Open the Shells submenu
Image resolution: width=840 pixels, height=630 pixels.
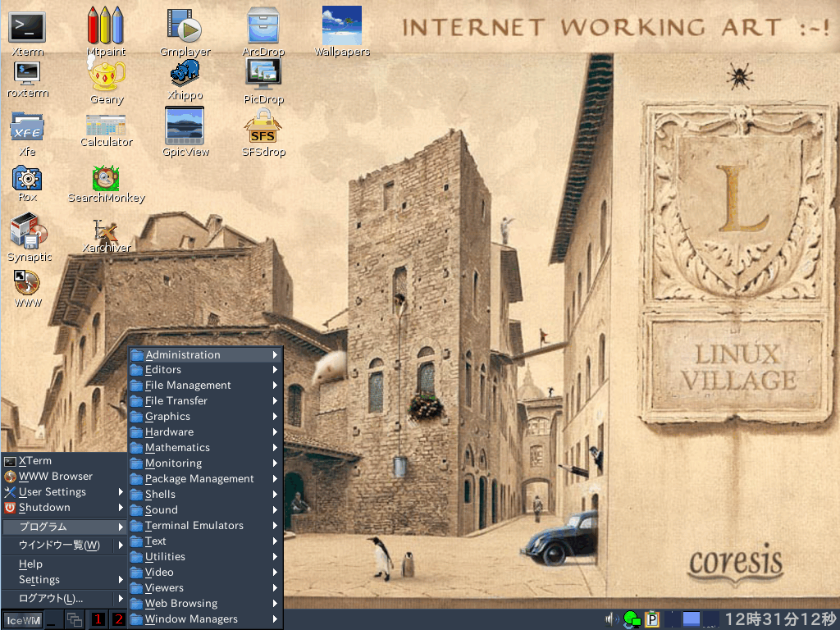pyautogui.click(x=205, y=494)
